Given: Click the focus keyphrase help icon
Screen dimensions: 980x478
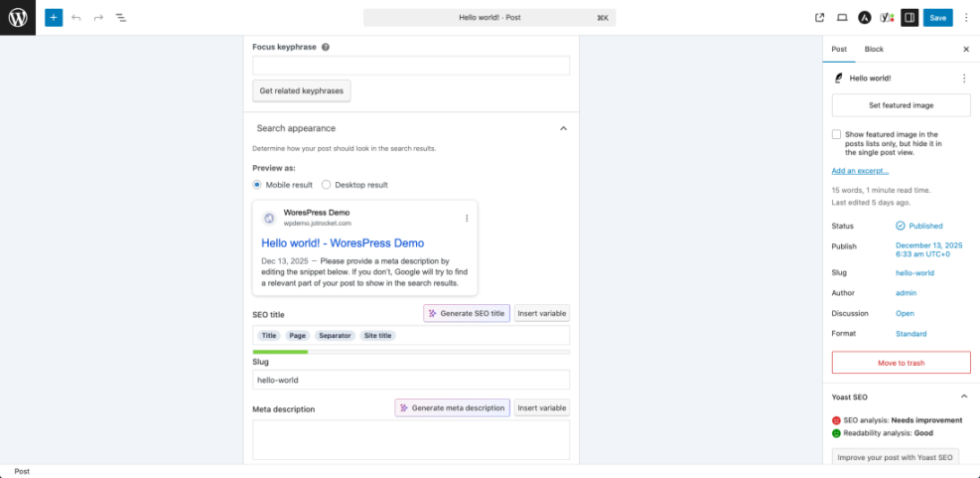Looking at the screenshot, I should pyautogui.click(x=326, y=47).
